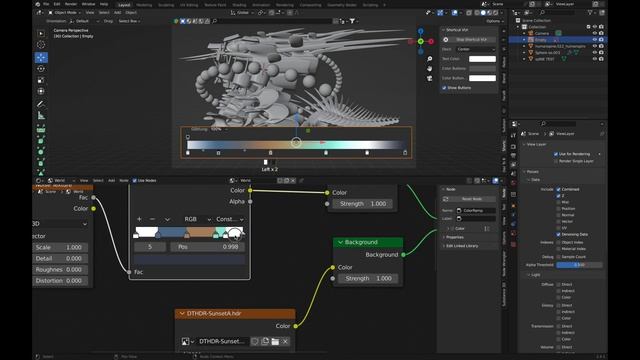This screenshot has height=360, width=640.
Task: Hide the Camera object via eye icon
Action: tap(595, 33)
